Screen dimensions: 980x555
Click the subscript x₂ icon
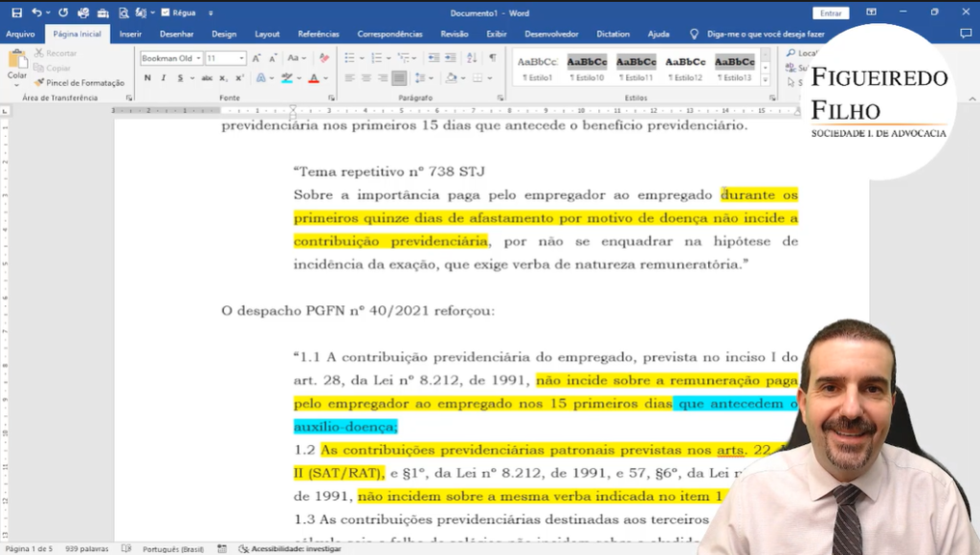tap(223, 78)
